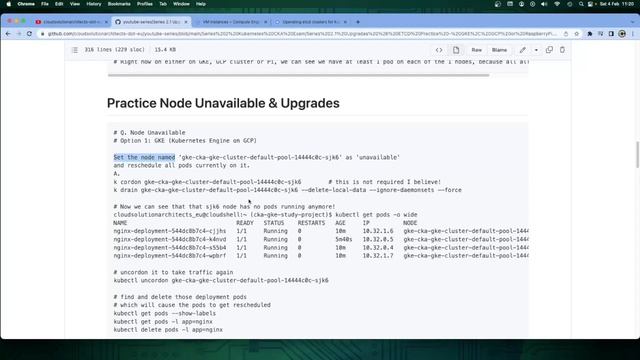The image size is (640, 360).
Task: Click pod name nginx-deployment-544dc8b7c4-cjjhs
Action: pos(170,231)
